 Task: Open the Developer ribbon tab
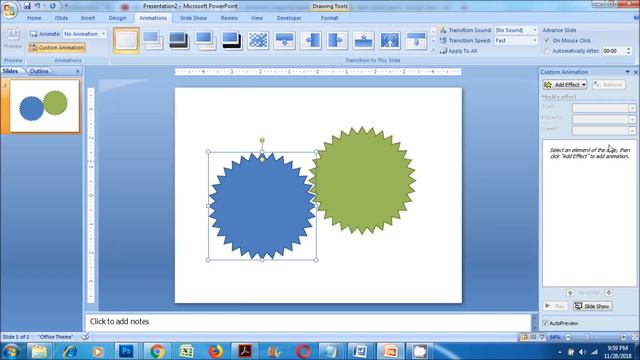289,18
